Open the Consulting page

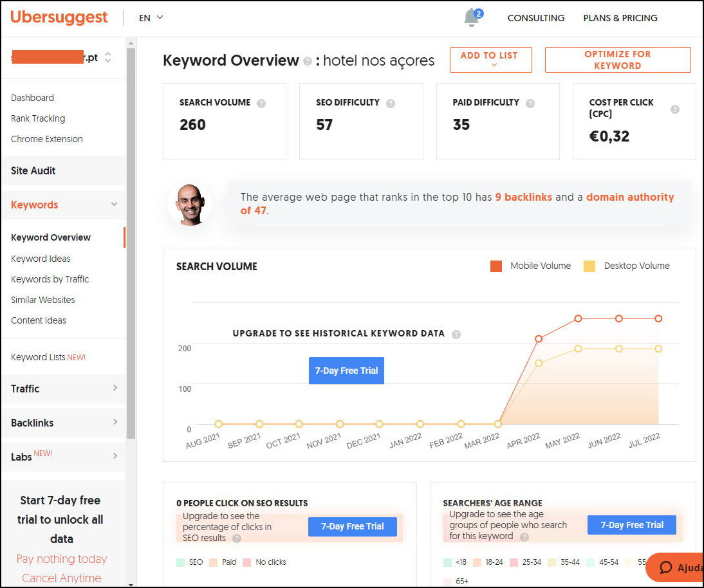536,18
